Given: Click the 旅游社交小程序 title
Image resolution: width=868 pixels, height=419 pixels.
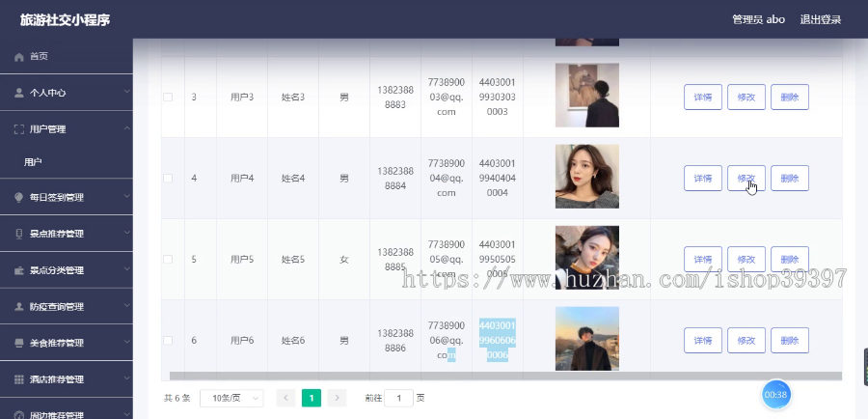Looking at the screenshot, I should point(65,19).
